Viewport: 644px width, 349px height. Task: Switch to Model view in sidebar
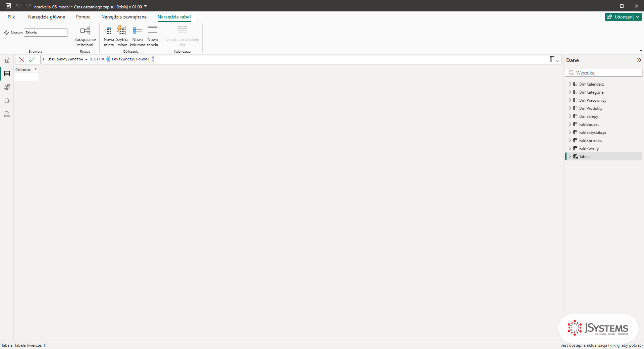coord(7,87)
